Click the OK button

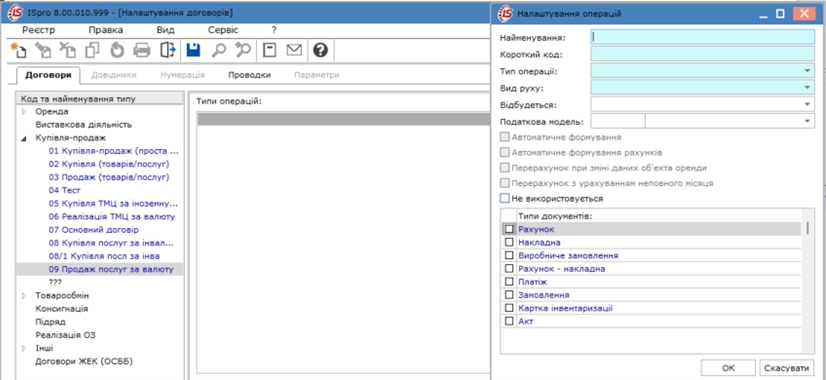point(728,368)
